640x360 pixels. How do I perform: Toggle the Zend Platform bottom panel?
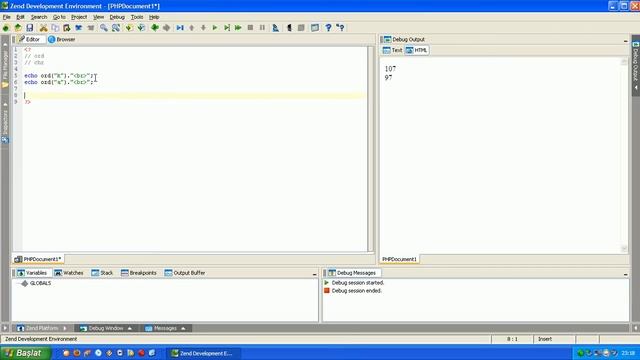click(42, 328)
